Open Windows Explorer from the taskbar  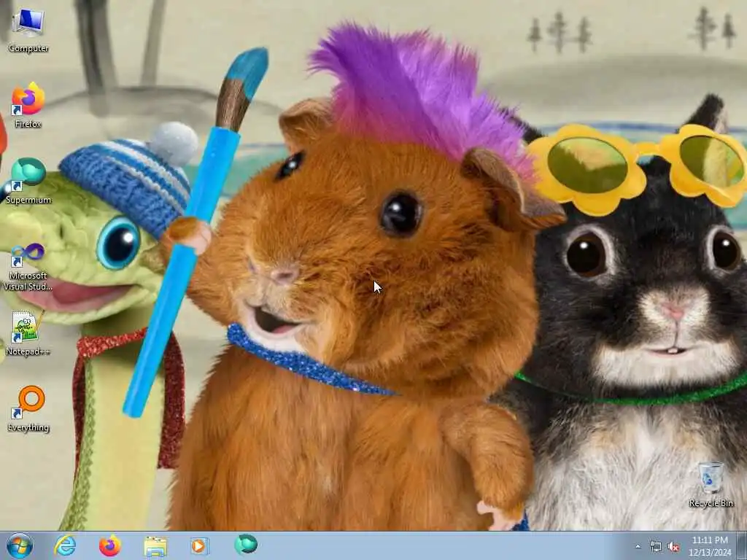coord(155,545)
